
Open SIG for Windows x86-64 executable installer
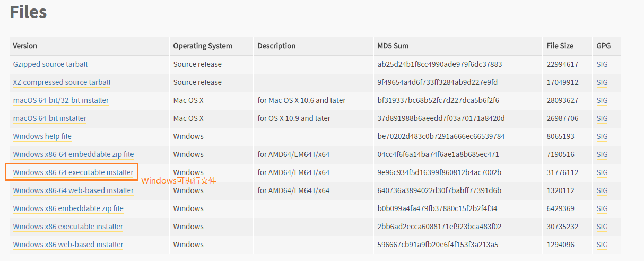[x=602, y=172]
